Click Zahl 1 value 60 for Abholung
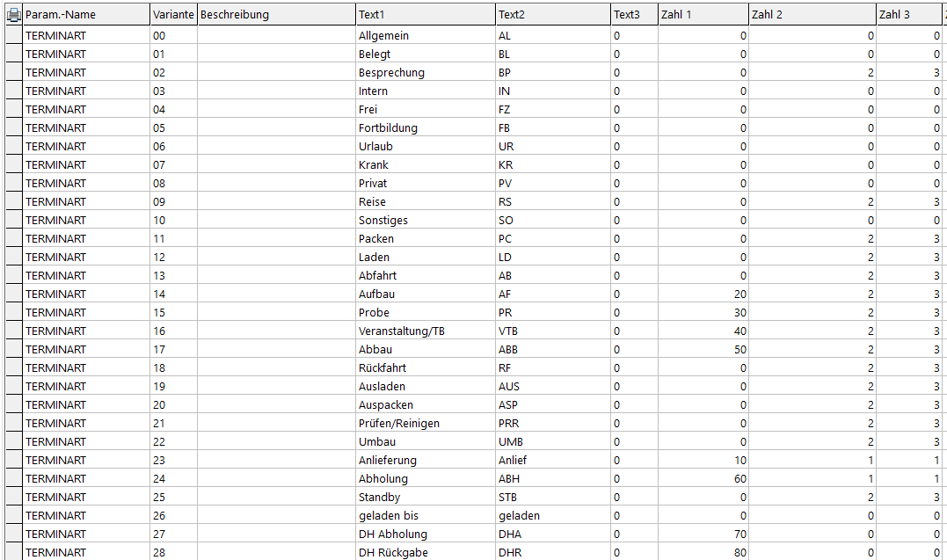This screenshot has width=947, height=560. click(x=703, y=479)
